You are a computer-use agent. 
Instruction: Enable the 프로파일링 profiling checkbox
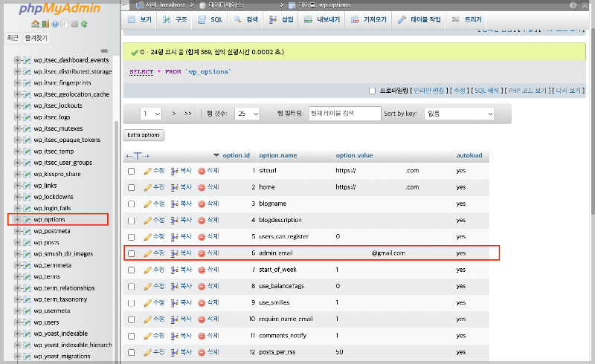[x=373, y=91]
